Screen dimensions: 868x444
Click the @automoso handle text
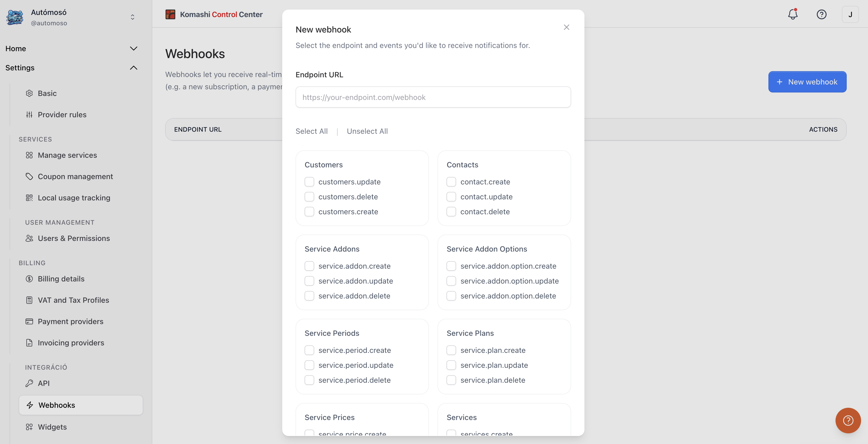(x=49, y=23)
